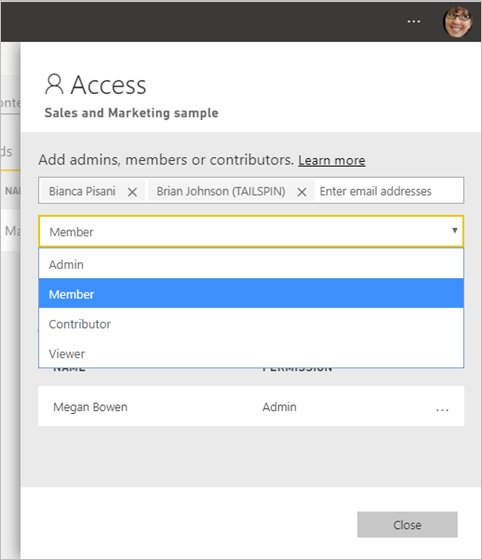Close the Access panel with Close button
The image size is (482, 560).
(407, 524)
